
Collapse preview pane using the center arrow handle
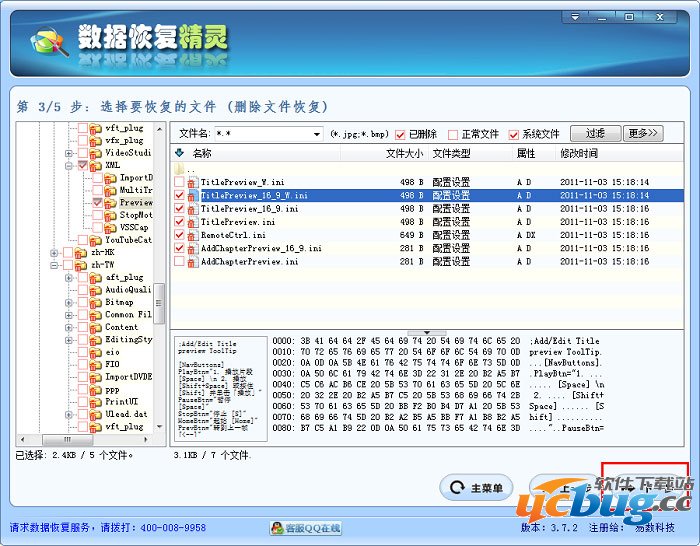[427, 333]
